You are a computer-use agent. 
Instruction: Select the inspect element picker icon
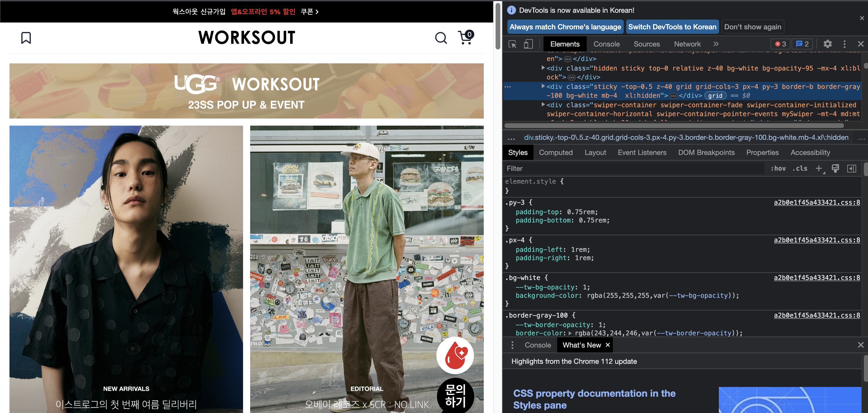click(x=512, y=44)
